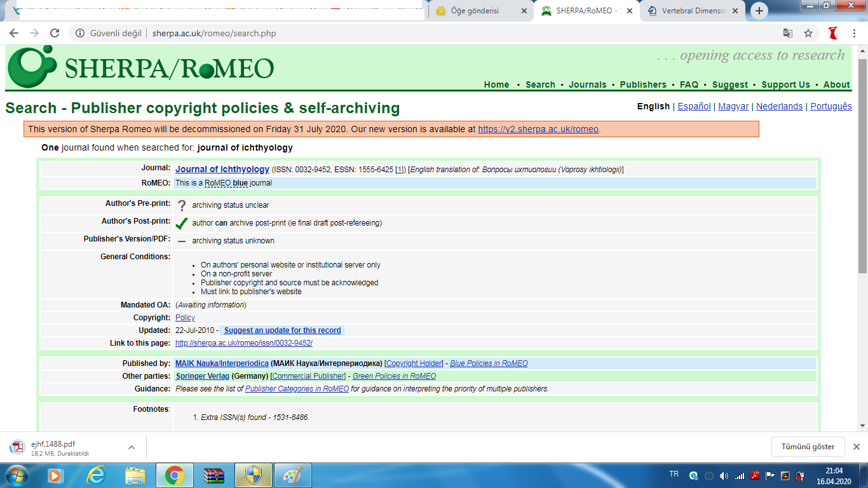Switch to the 'Öğe gönderisi' tab
This screenshot has height=488, width=868.
pyautogui.click(x=482, y=11)
